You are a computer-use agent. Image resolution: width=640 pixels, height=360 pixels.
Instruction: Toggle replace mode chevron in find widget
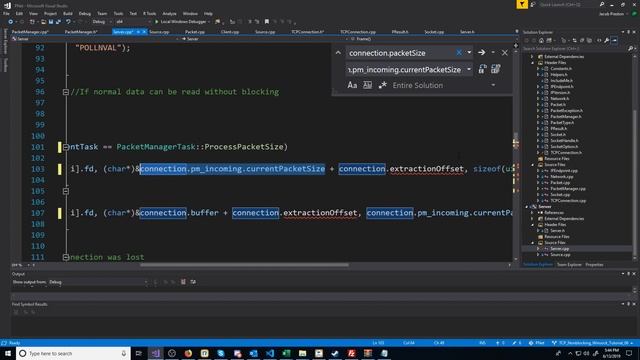[338, 53]
